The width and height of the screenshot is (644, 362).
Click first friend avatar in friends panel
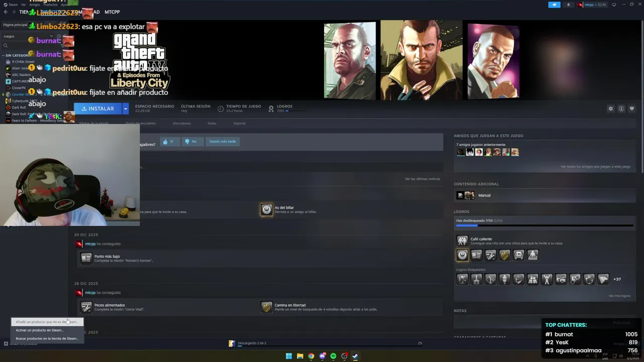(460, 152)
